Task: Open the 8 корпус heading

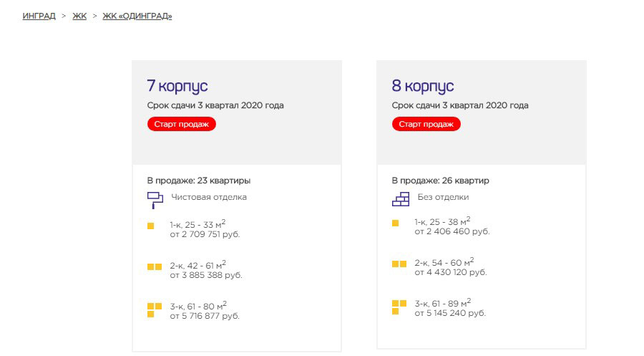Action: coord(423,86)
